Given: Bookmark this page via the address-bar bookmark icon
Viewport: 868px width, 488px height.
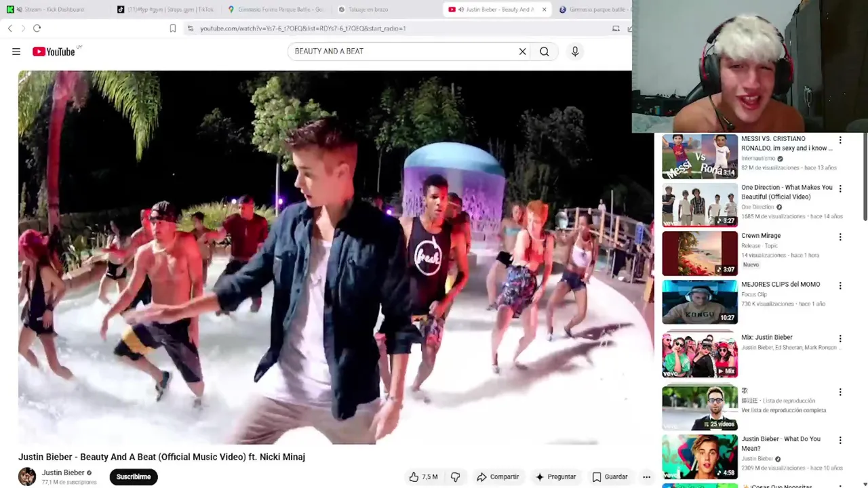Looking at the screenshot, I should [x=173, y=28].
